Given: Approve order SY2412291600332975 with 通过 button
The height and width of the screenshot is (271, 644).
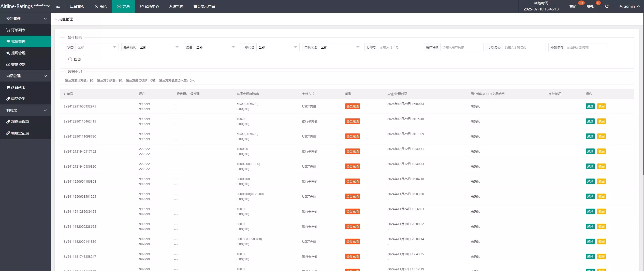Looking at the screenshot, I should tap(590, 106).
